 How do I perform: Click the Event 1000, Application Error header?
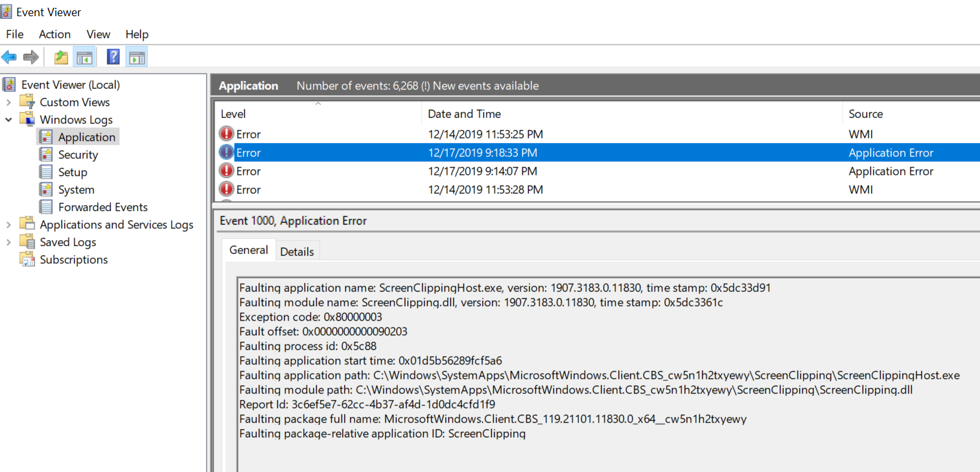click(293, 221)
